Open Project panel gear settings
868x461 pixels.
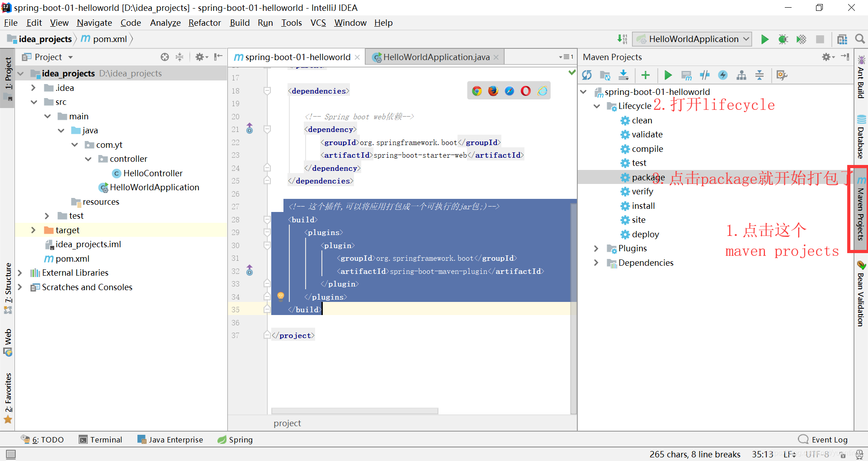click(x=201, y=57)
